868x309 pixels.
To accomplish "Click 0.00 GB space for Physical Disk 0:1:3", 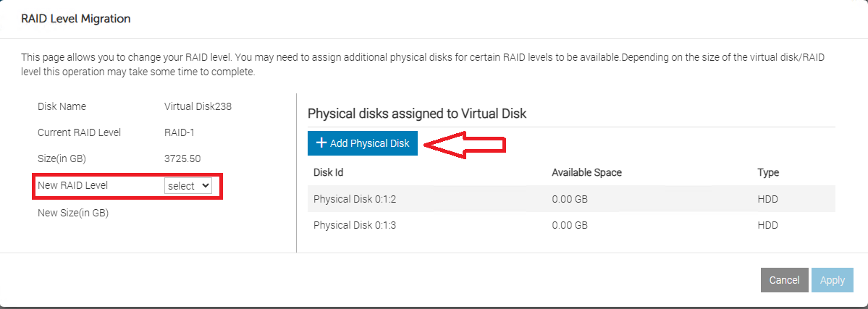I will point(570,225).
